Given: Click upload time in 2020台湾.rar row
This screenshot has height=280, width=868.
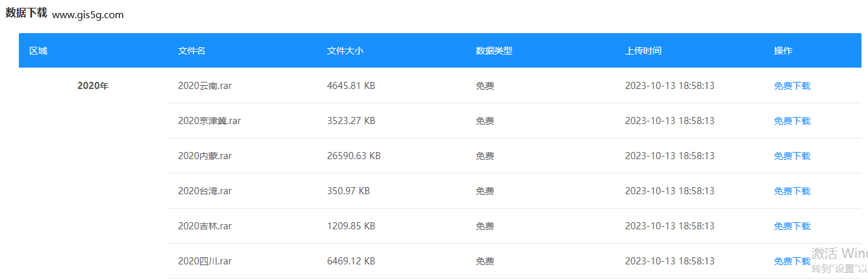Looking at the screenshot, I should click(670, 191).
